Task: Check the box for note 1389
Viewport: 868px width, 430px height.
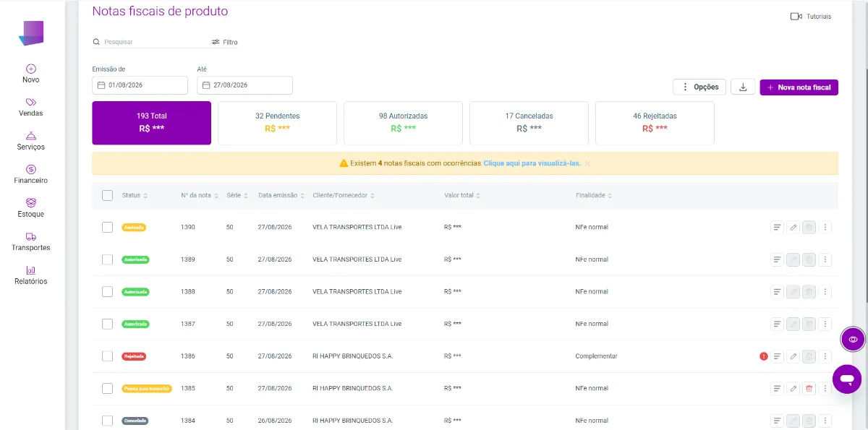Action: (108, 259)
